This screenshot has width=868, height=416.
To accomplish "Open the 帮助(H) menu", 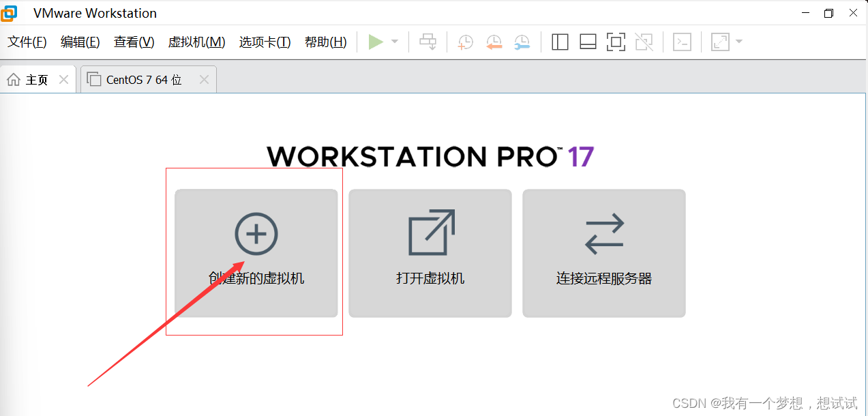I will 326,42.
